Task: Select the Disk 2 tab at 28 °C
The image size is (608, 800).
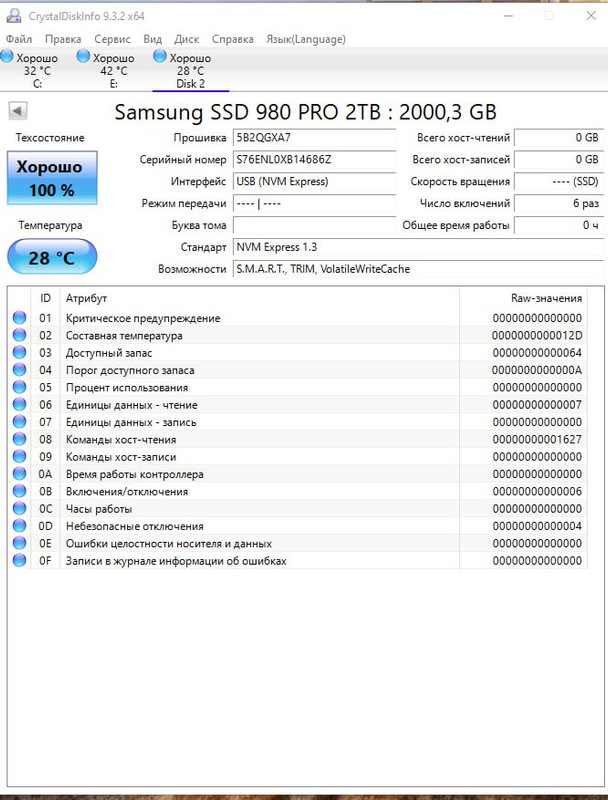Action: [190, 70]
